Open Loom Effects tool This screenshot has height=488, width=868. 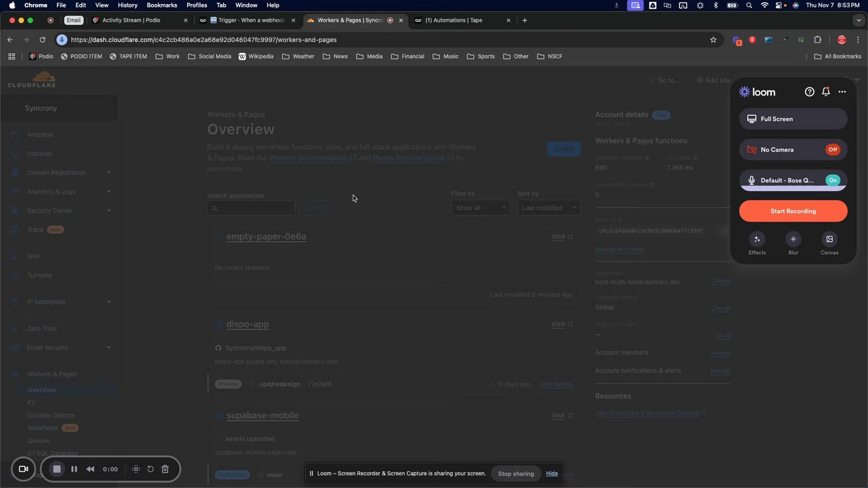tap(757, 239)
